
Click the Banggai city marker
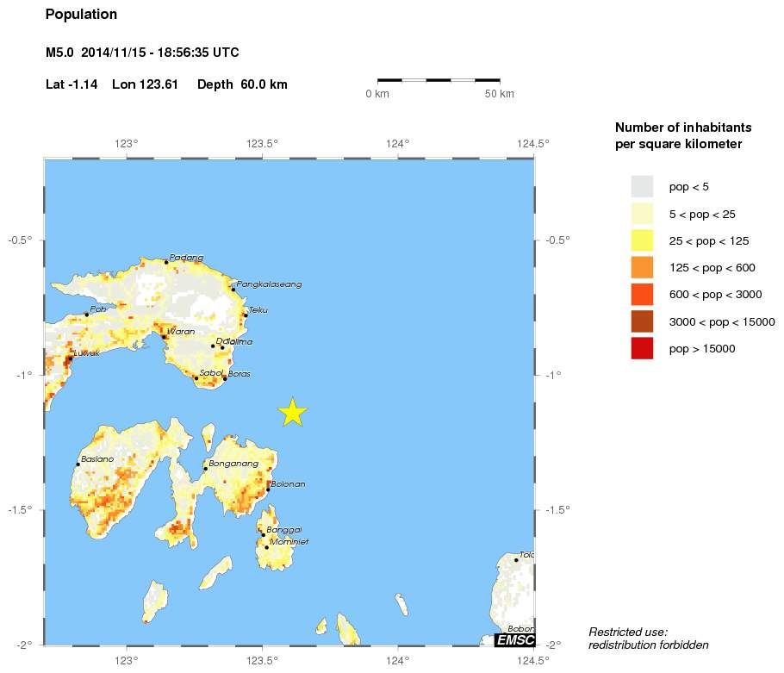tap(264, 535)
